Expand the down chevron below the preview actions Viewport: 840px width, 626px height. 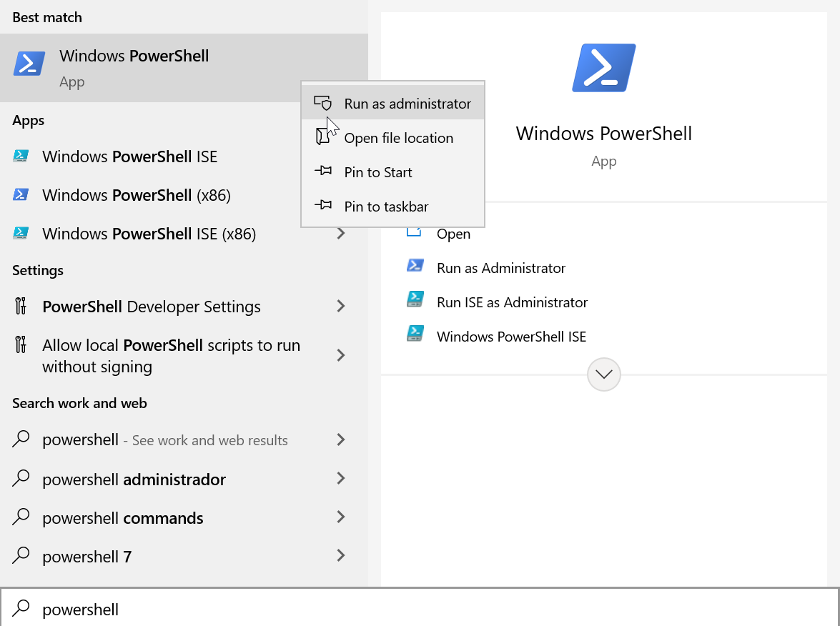(x=603, y=374)
